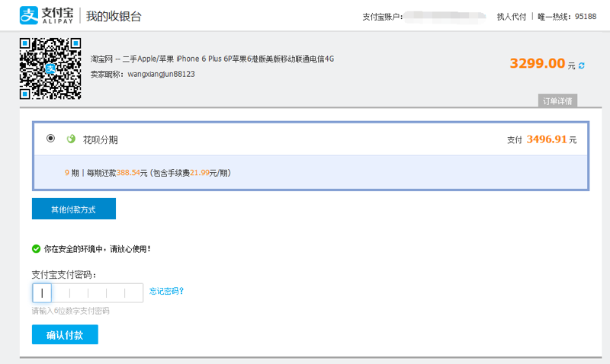Screen dimensions: 610x364
Task: Click the green safe-environment check icon
Action: coord(36,248)
